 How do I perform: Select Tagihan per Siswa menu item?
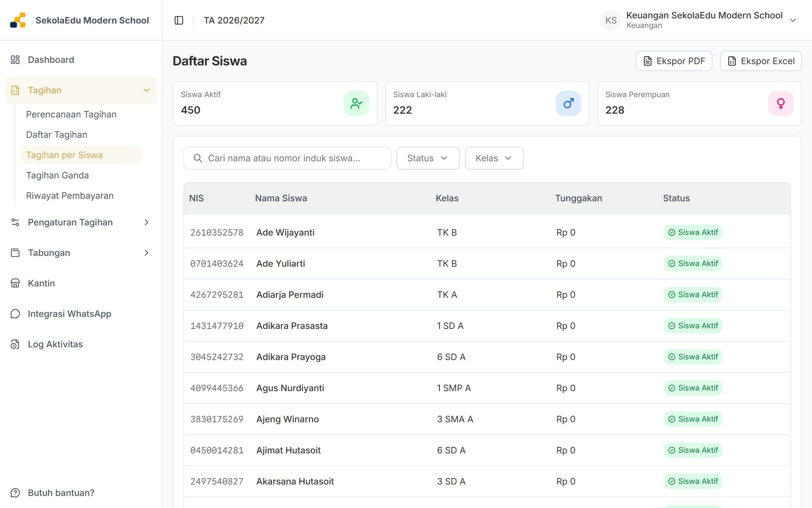pos(81,155)
